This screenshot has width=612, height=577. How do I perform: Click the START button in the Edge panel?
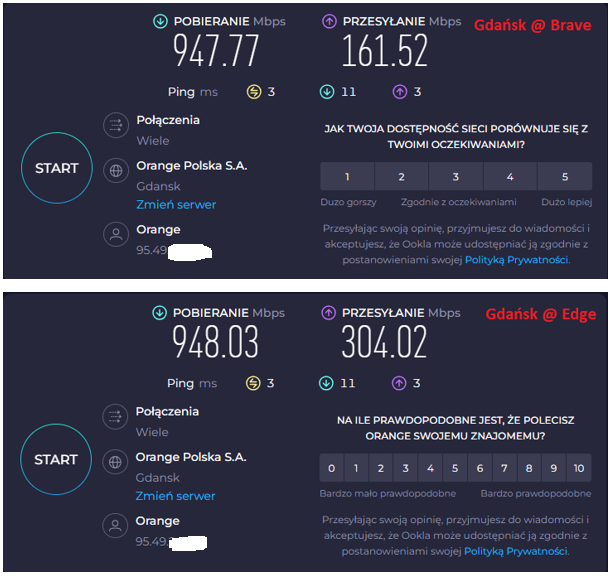pos(56,460)
